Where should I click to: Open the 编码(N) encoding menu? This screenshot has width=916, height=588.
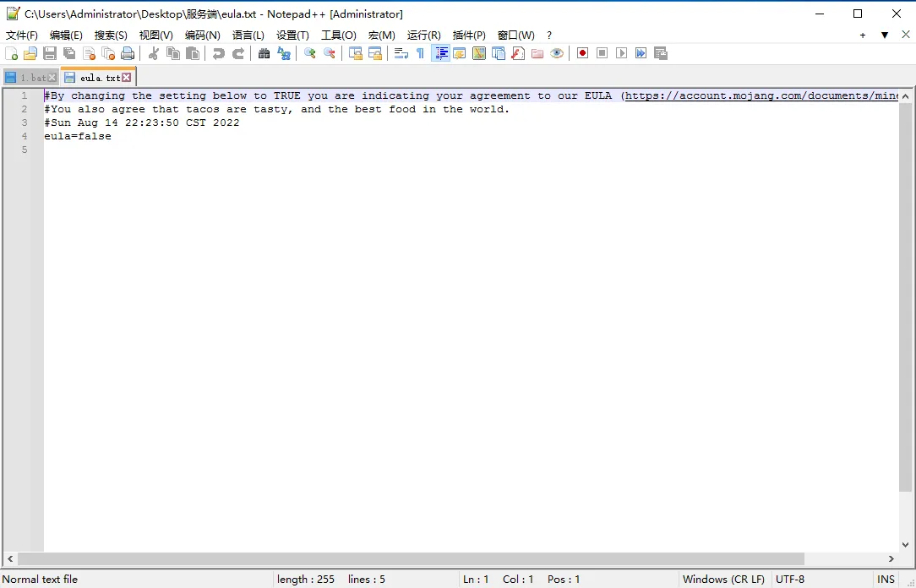pos(202,35)
